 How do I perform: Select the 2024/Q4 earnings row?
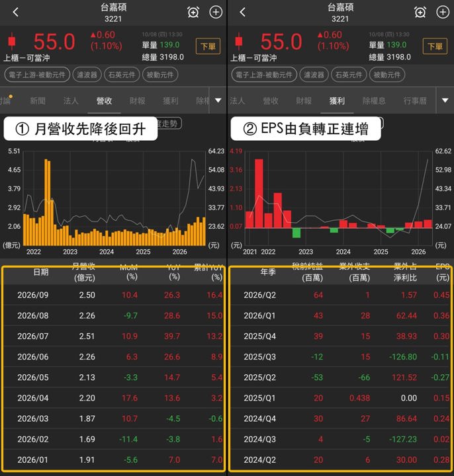[x=341, y=418]
